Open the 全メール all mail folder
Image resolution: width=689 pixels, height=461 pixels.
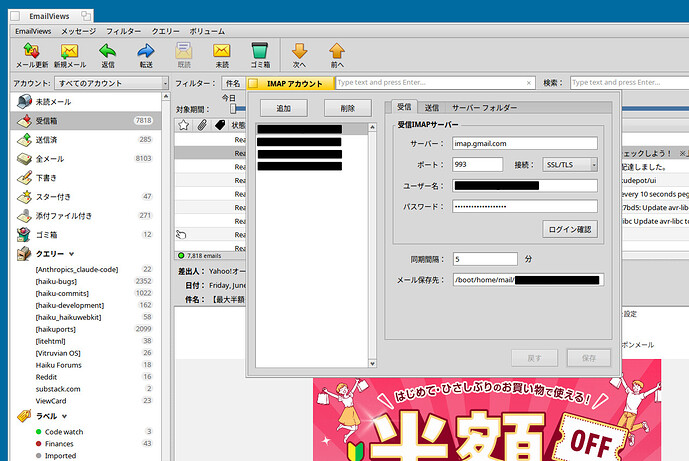(86, 158)
